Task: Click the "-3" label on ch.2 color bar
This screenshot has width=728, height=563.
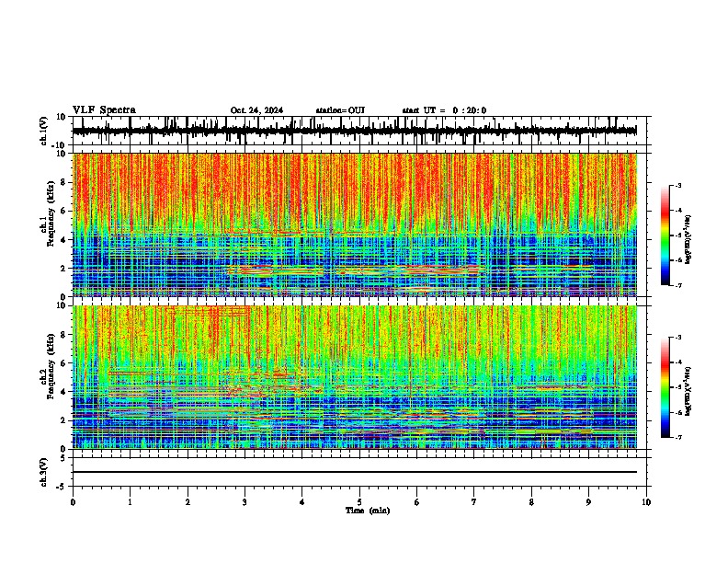Action: (x=677, y=338)
